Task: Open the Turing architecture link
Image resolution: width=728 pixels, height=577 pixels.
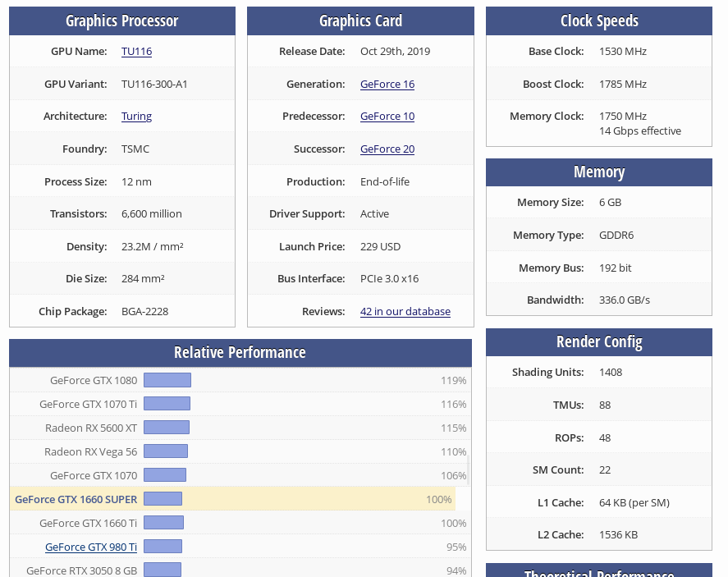Action: pos(136,116)
